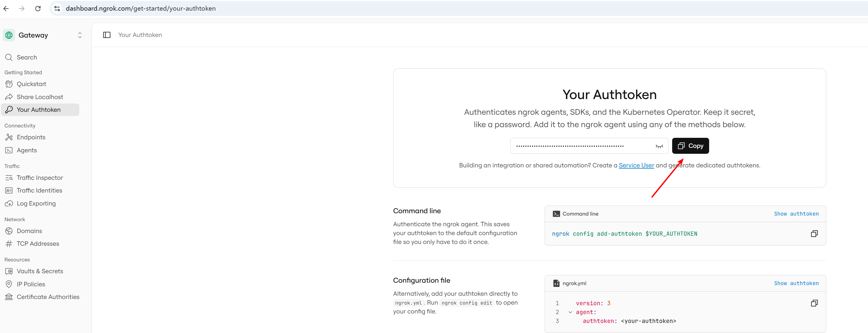
Task: Click the black Copy button
Action: (x=690, y=146)
